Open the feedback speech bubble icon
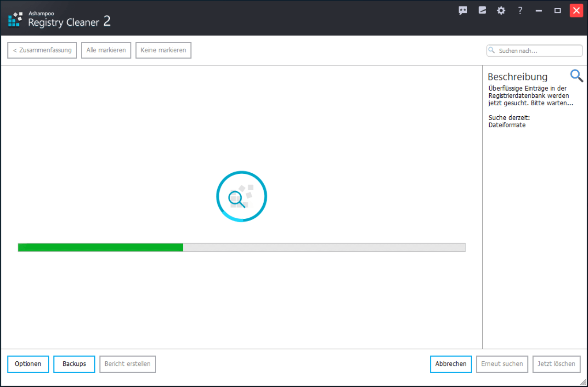 (x=463, y=11)
